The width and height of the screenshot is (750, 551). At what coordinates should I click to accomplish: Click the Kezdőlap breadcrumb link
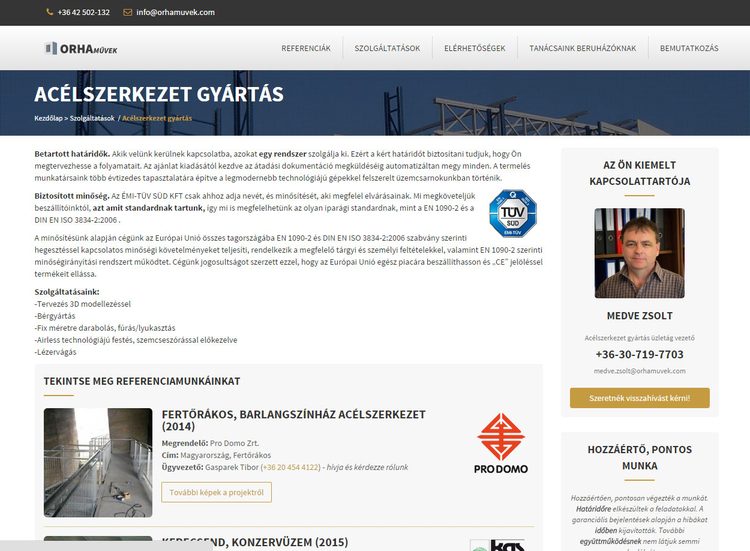49,118
